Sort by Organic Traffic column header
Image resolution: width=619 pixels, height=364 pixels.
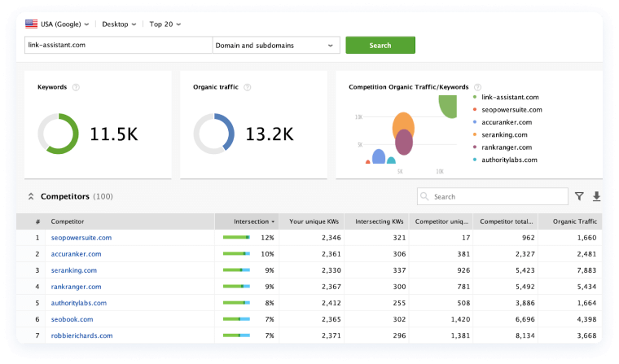(574, 221)
